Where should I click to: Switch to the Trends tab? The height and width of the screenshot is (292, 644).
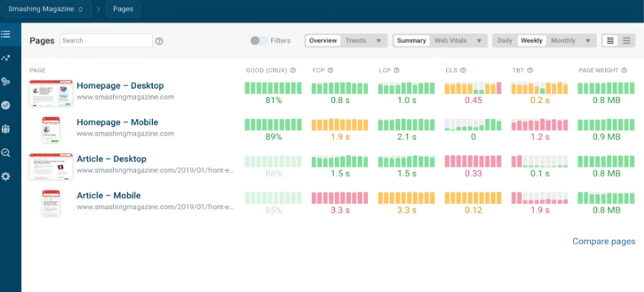[356, 41]
